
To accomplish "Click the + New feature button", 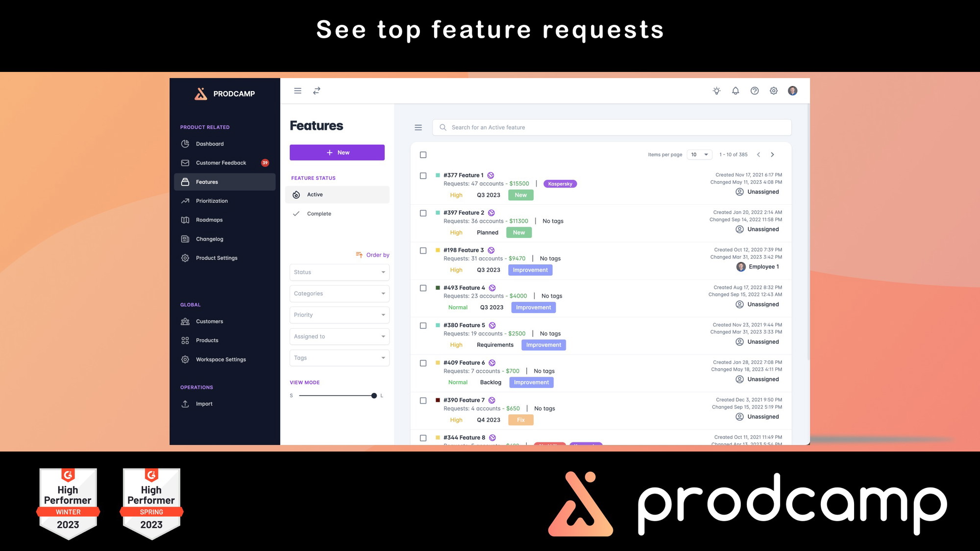I will [337, 152].
